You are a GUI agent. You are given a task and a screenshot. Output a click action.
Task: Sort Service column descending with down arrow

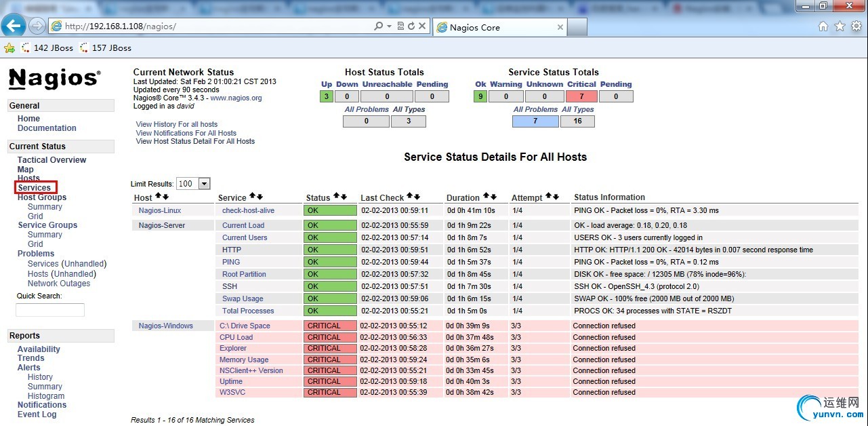click(260, 197)
